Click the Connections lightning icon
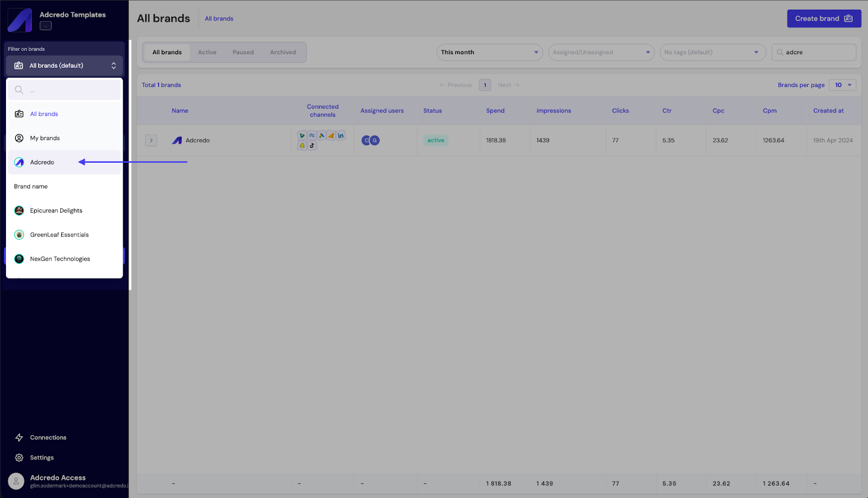 (x=19, y=437)
